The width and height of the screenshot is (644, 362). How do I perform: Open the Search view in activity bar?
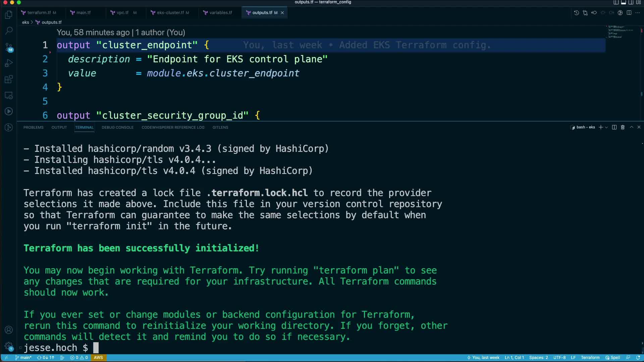(x=9, y=31)
